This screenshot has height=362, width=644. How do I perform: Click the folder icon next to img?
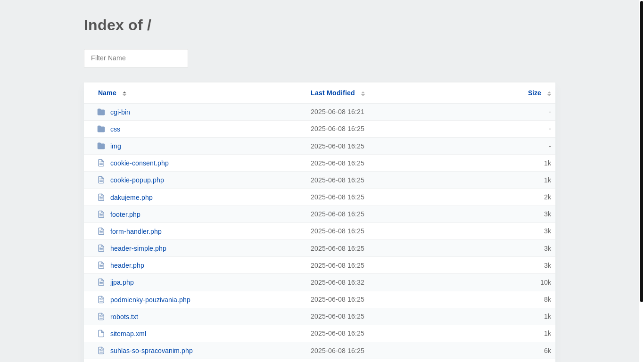(x=101, y=146)
